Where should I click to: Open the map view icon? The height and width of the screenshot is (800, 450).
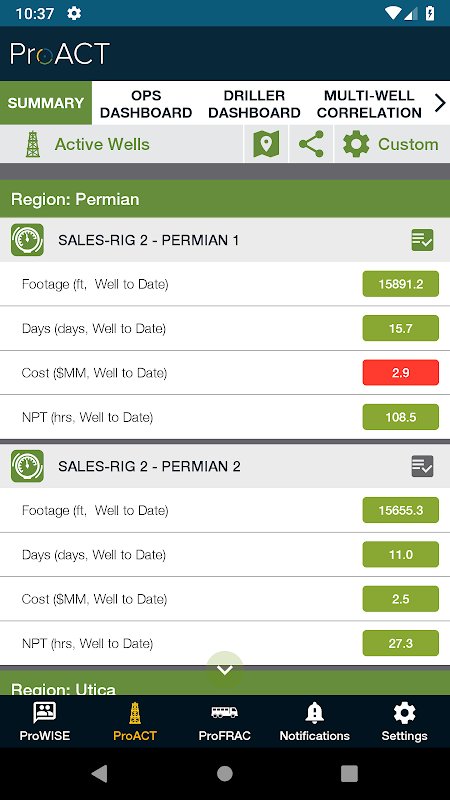point(266,144)
